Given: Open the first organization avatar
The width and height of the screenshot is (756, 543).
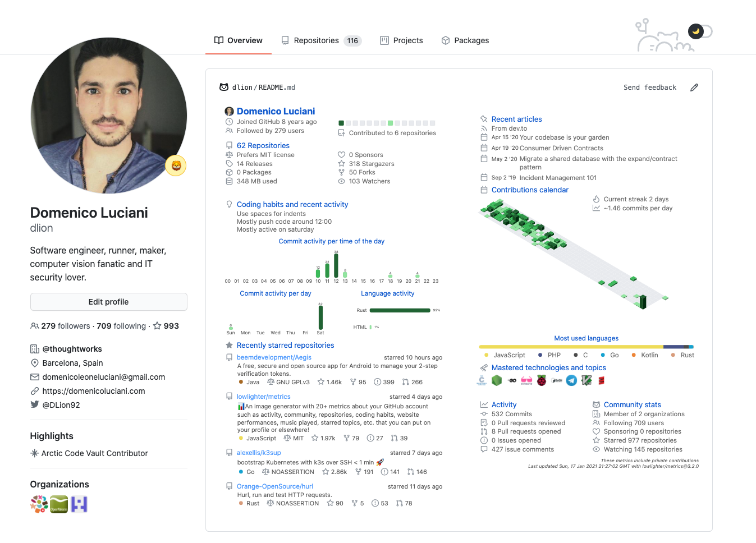Looking at the screenshot, I should [x=39, y=504].
